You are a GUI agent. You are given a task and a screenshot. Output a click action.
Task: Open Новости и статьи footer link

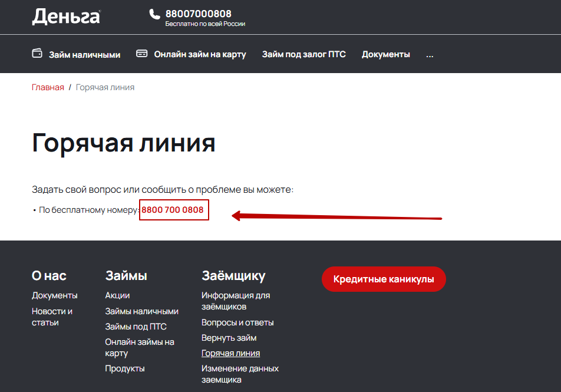(52, 317)
